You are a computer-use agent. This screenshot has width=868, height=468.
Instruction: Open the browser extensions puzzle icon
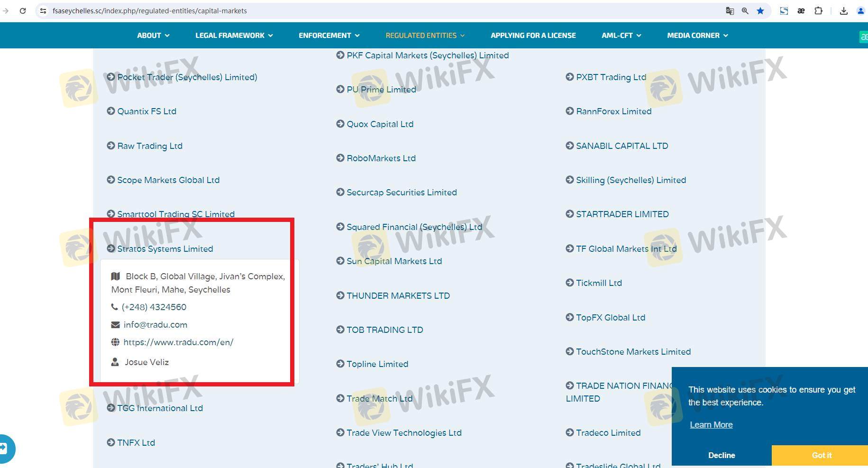pyautogui.click(x=818, y=10)
